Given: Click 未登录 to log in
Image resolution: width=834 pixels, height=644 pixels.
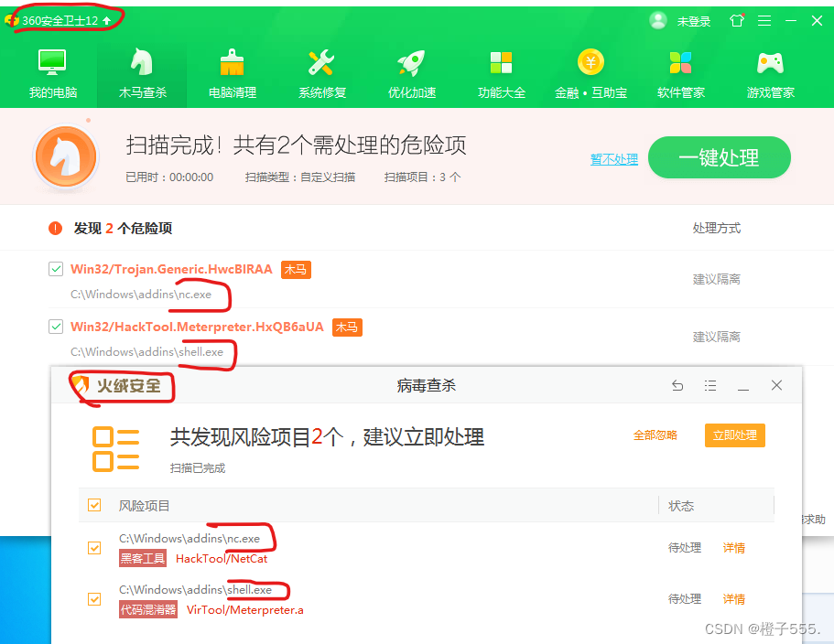Looking at the screenshot, I should click(x=694, y=21).
